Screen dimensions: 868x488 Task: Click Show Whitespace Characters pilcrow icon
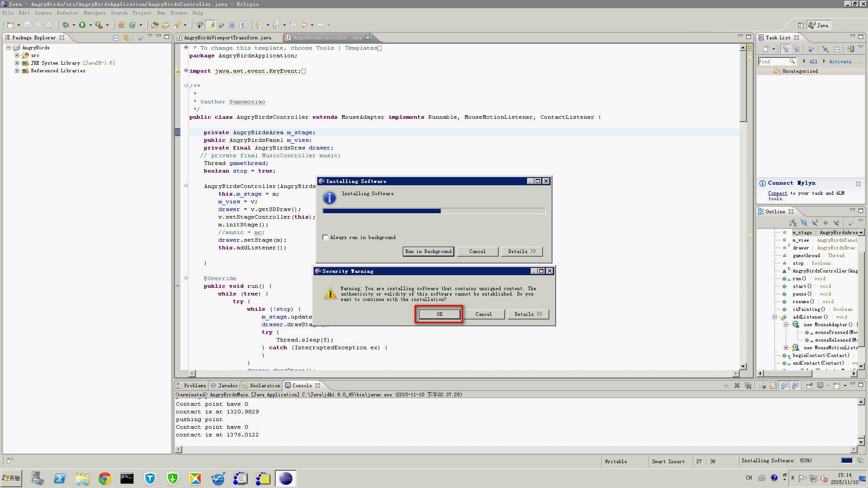click(243, 25)
